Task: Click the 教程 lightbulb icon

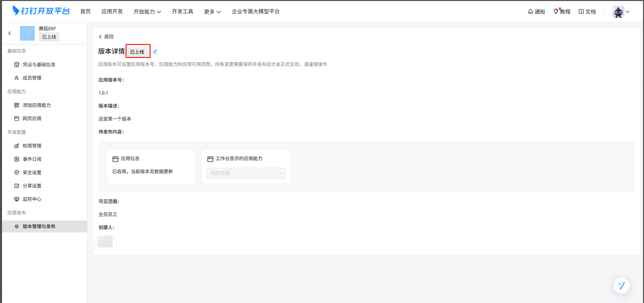Action: (x=556, y=11)
